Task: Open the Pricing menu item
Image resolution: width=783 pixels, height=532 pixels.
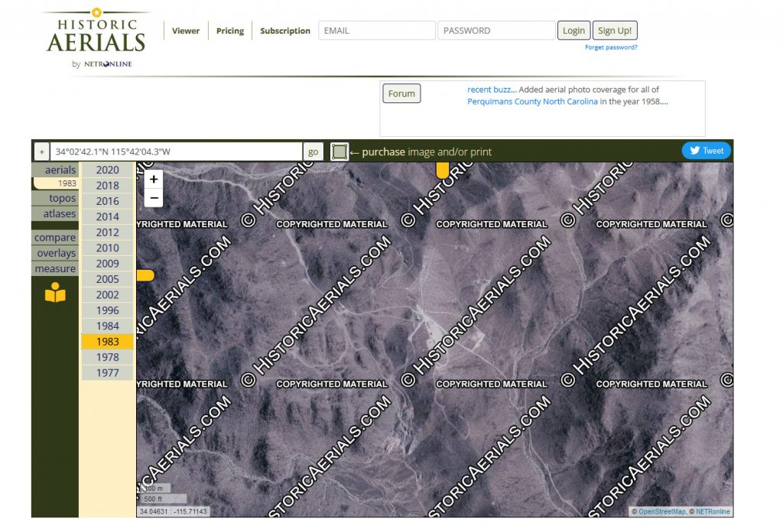Action: tap(230, 31)
